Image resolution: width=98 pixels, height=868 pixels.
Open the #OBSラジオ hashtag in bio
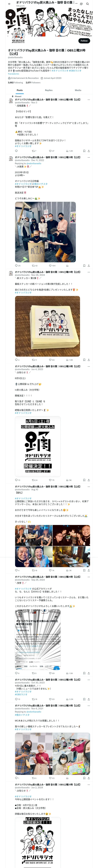point(75,71)
